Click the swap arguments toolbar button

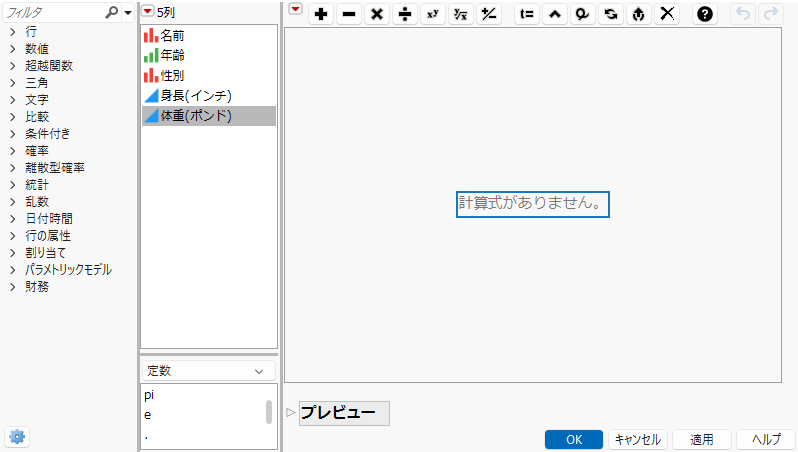click(x=611, y=14)
